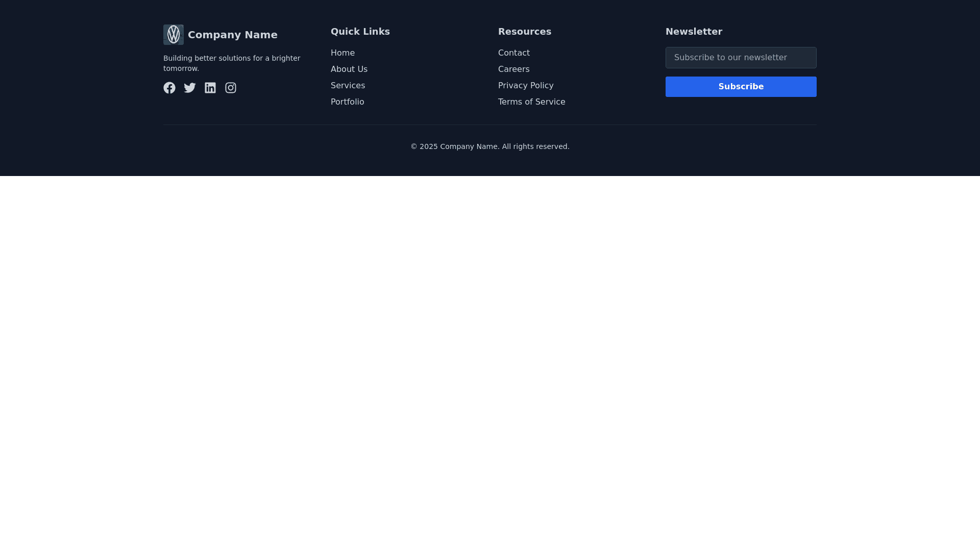The height and width of the screenshot is (551, 980).
Task: Open the Twitter bird icon
Action: pyautogui.click(x=190, y=88)
